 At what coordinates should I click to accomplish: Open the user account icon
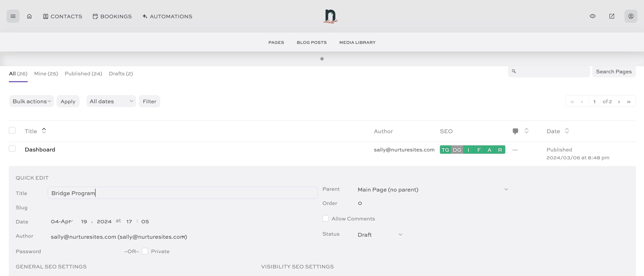(x=631, y=16)
